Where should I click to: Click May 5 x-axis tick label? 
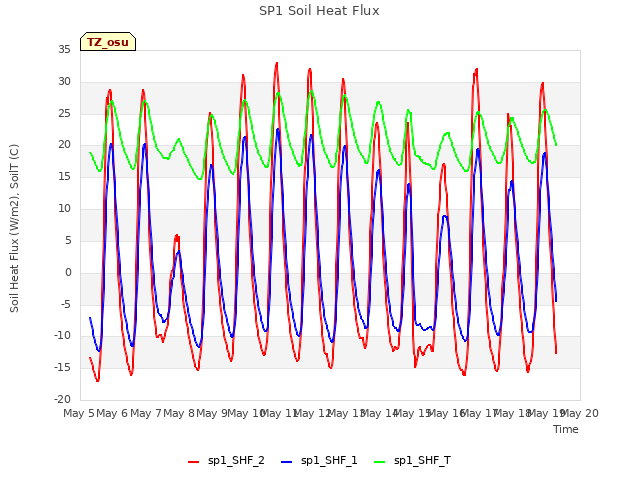click(x=79, y=413)
